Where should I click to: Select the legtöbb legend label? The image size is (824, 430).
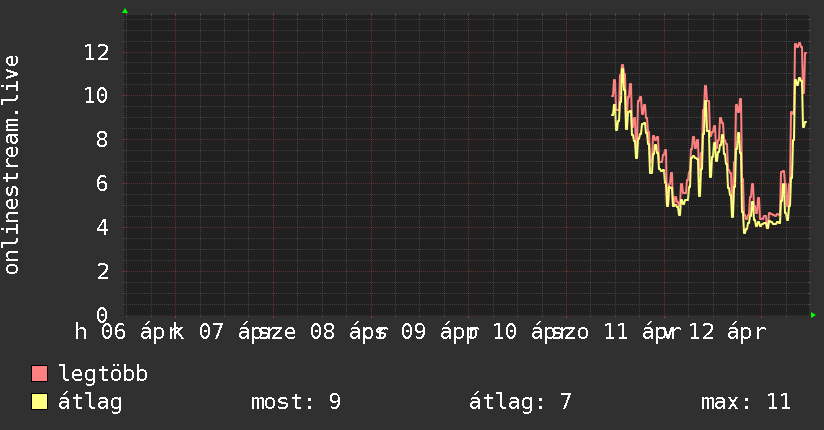point(104,374)
